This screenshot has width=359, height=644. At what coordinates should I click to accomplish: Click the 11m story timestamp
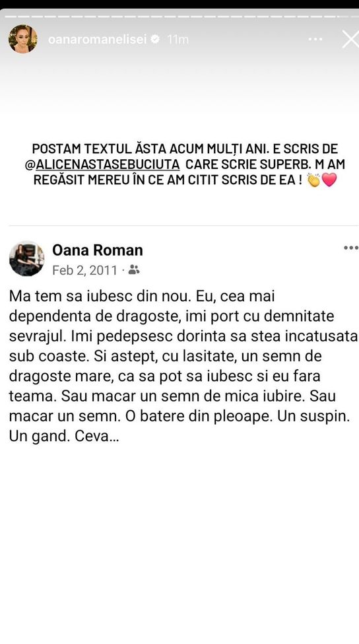coord(178,40)
